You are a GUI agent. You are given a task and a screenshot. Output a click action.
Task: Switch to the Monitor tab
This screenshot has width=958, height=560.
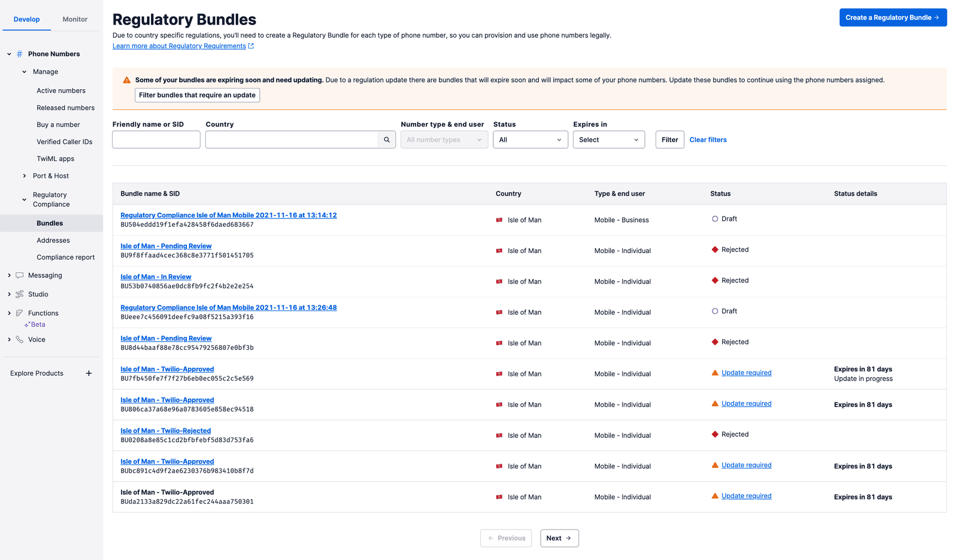[x=74, y=19]
